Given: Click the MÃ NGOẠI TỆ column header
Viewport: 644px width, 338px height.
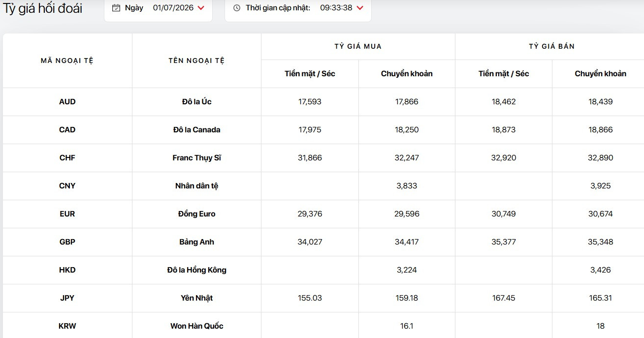Looking at the screenshot, I should pos(67,61).
